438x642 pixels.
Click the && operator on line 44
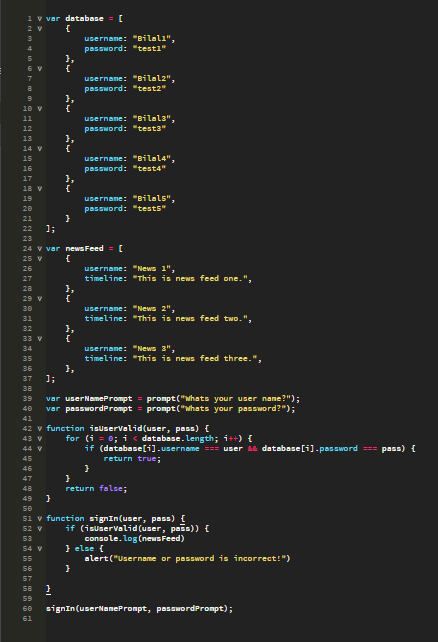tap(253, 449)
